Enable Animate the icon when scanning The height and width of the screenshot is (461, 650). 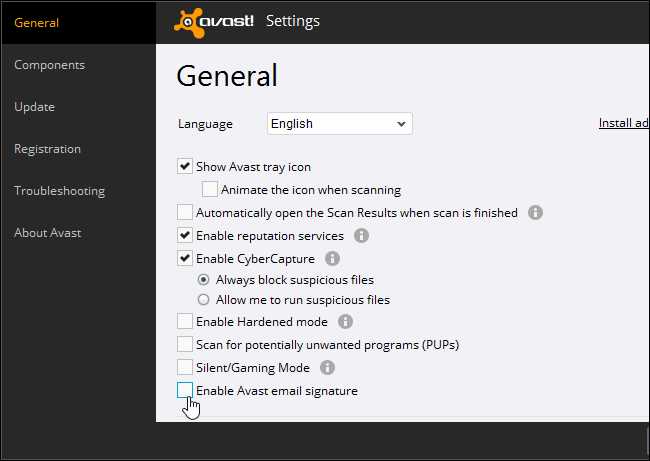coord(209,189)
